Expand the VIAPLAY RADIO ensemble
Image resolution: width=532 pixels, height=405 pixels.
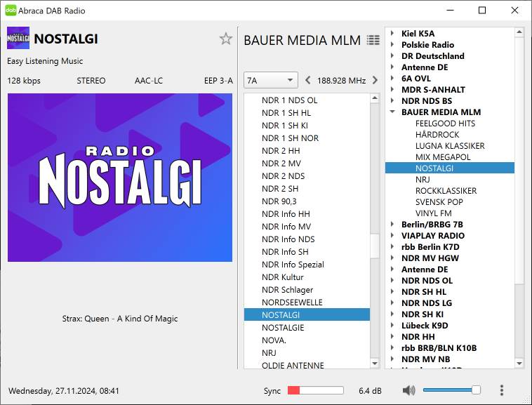click(392, 236)
